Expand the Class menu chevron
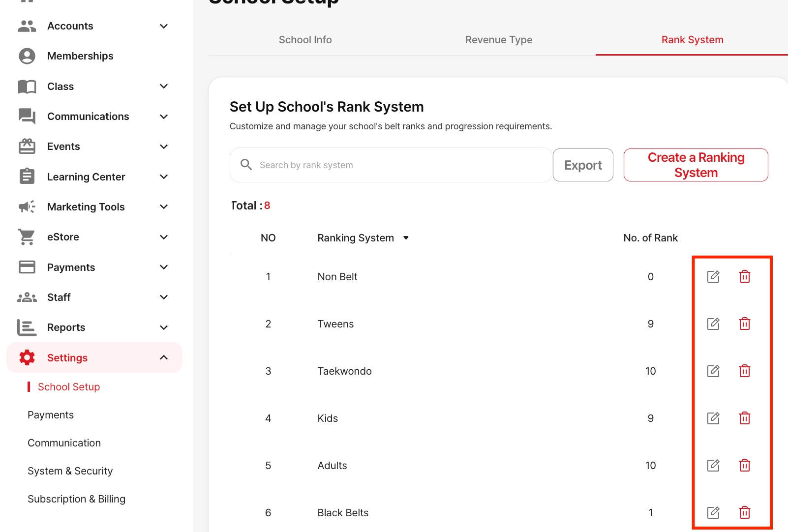 163,86
